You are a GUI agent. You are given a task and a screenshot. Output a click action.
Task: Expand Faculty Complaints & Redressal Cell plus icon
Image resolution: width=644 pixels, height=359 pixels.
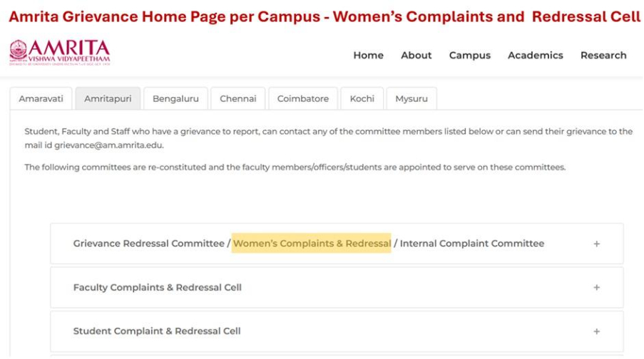coord(596,288)
